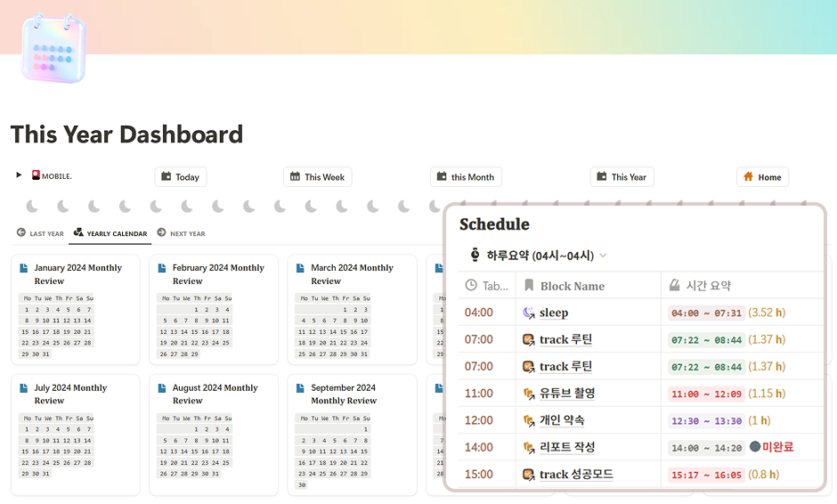Open the this Month button
837x504 pixels.
[x=466, y=176]
